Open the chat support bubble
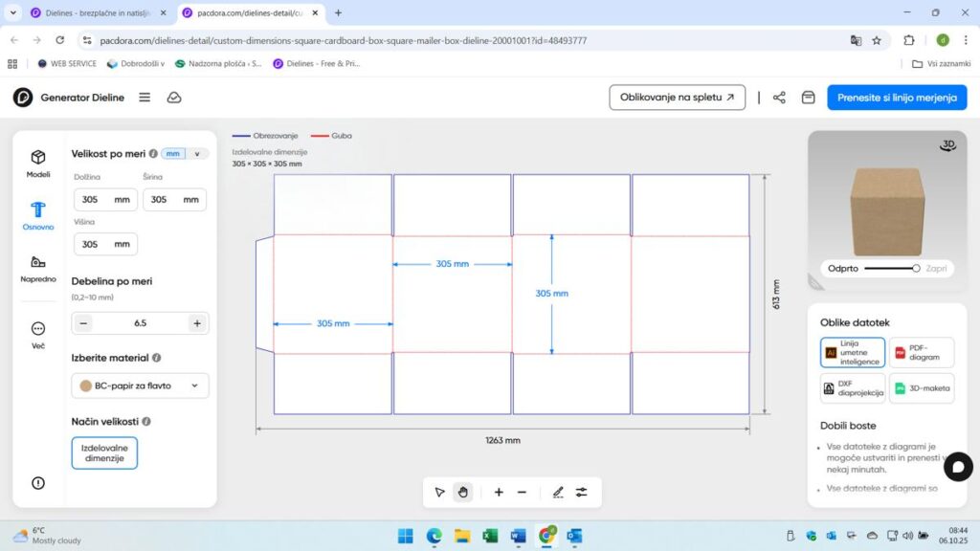The image size is (980, 551). (957, 466)
